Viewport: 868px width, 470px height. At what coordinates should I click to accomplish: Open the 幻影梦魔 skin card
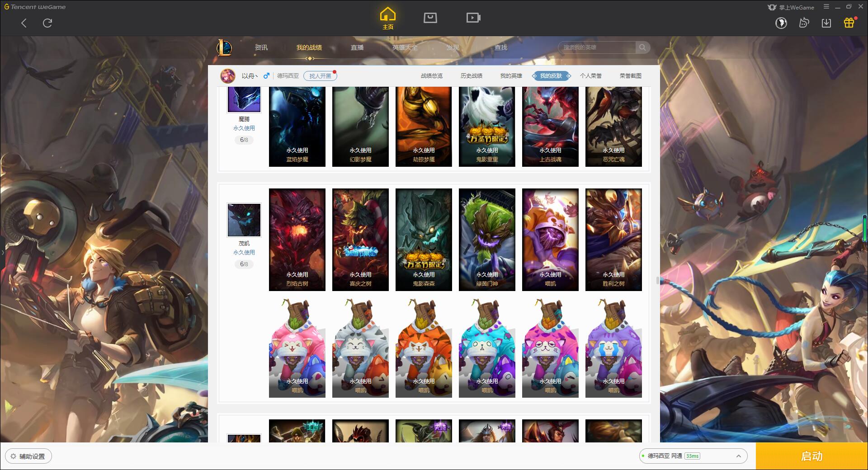(360, 127)
